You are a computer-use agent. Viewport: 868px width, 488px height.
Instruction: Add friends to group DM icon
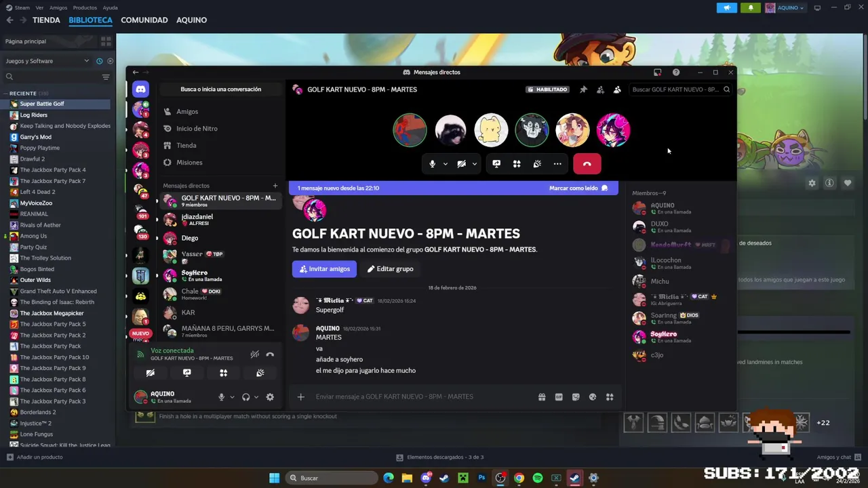pyautogui.click(x=600, y=89)
